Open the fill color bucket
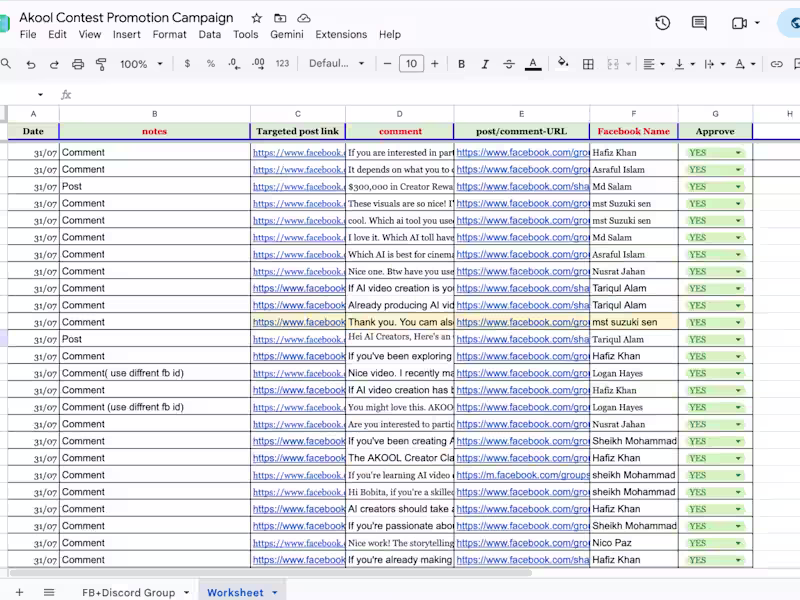Screen dimensions: 800x600 click(x=563, y=63)
